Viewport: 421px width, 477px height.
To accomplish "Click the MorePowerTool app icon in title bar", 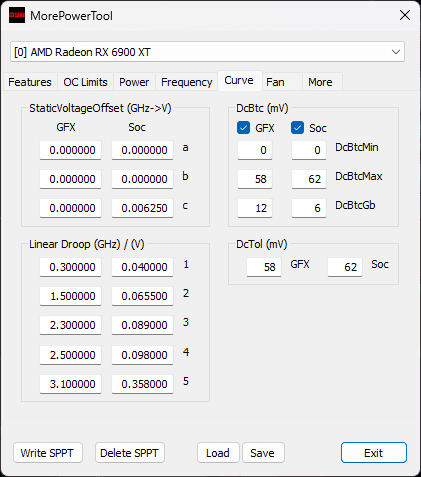I will [x=17, y=15].
